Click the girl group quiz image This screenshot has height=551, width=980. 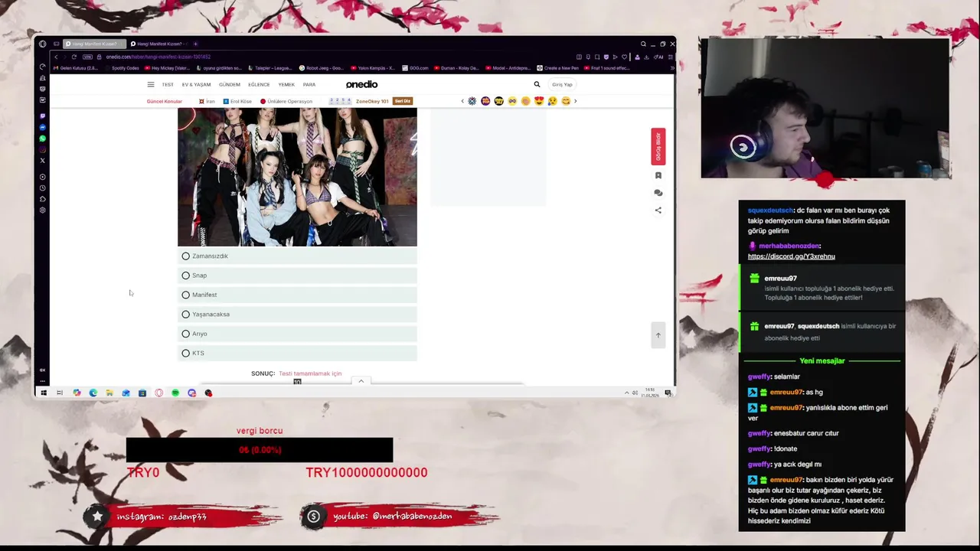297,177
